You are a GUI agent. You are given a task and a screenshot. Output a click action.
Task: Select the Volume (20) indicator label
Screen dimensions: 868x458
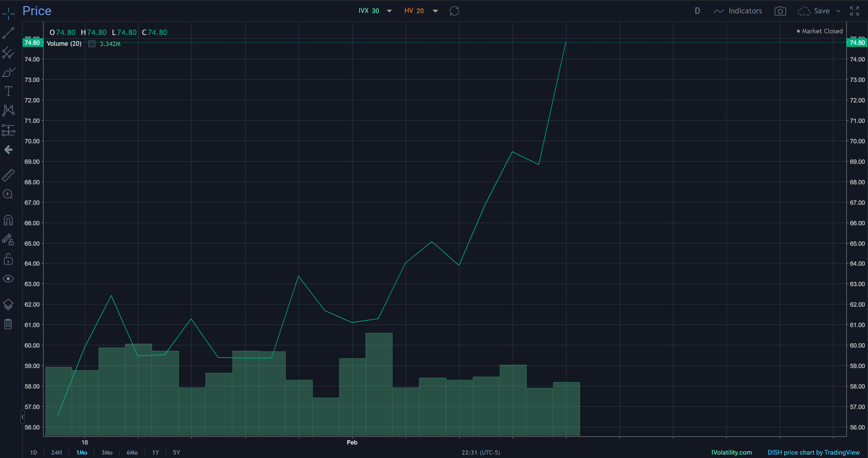(64, 44)
